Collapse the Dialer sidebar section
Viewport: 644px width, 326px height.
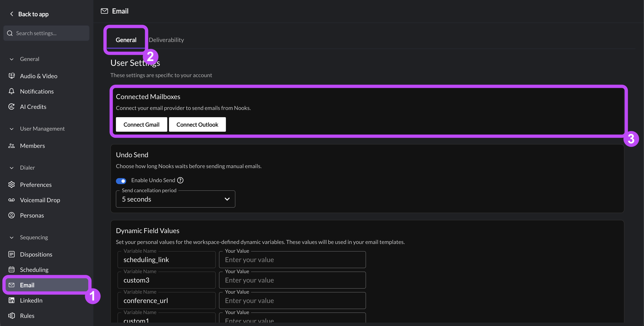coord(12,167)
